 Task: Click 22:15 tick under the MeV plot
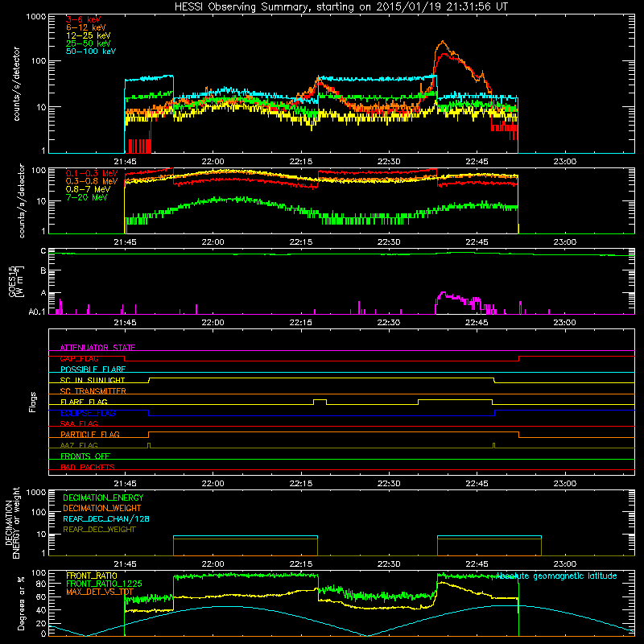point(300,242)
